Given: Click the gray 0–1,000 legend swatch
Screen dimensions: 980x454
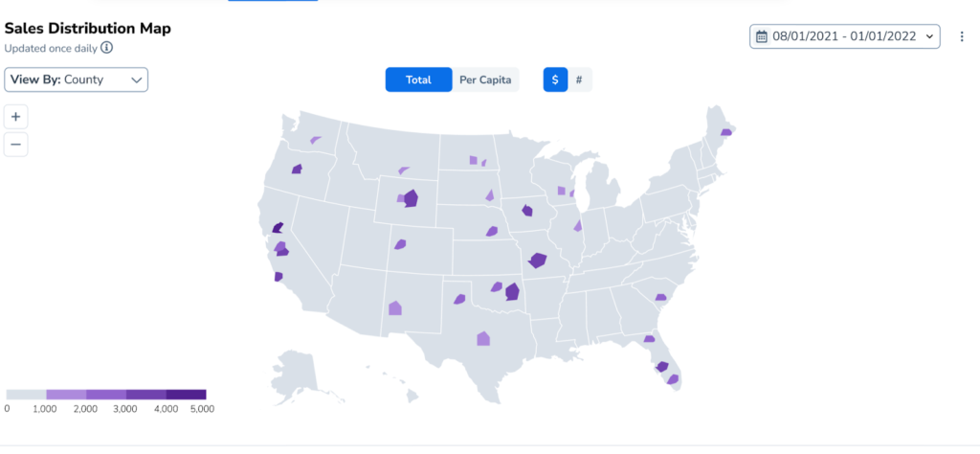Looking at the screenshot, I should click(x=26, y=394).
